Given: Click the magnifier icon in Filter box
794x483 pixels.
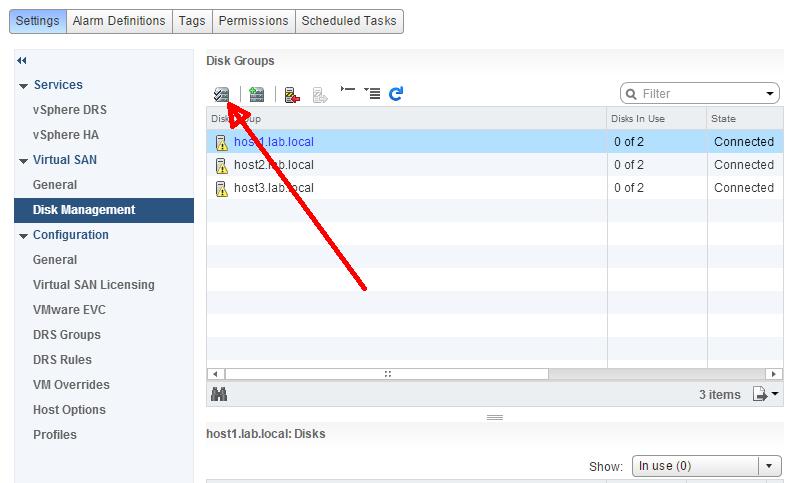Looking at the screenshot, I should [631, 94].
